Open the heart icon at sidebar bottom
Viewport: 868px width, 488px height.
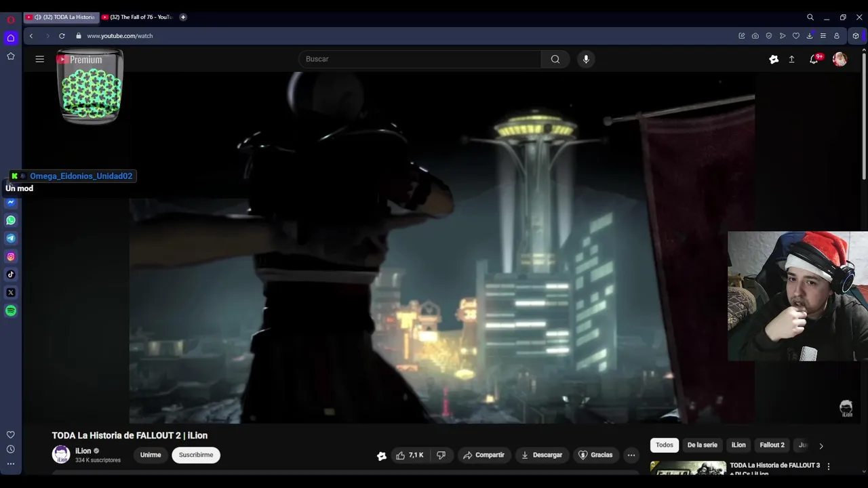11,434
